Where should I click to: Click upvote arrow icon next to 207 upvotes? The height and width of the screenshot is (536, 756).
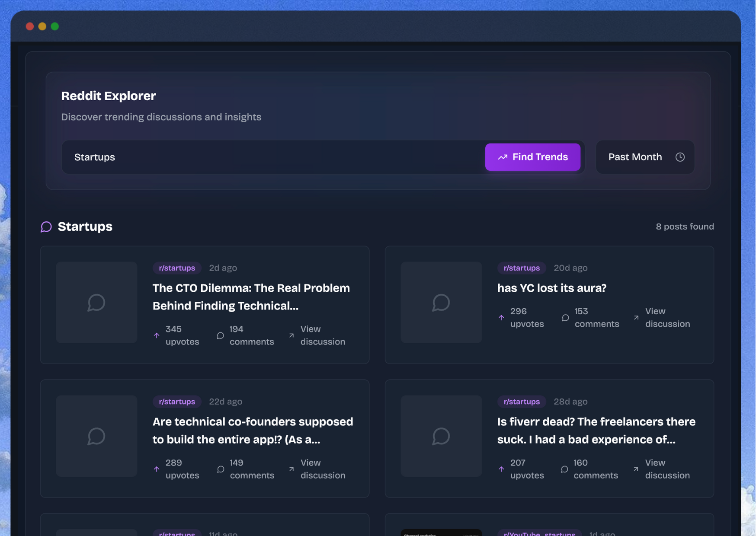(x=501, y=469)
